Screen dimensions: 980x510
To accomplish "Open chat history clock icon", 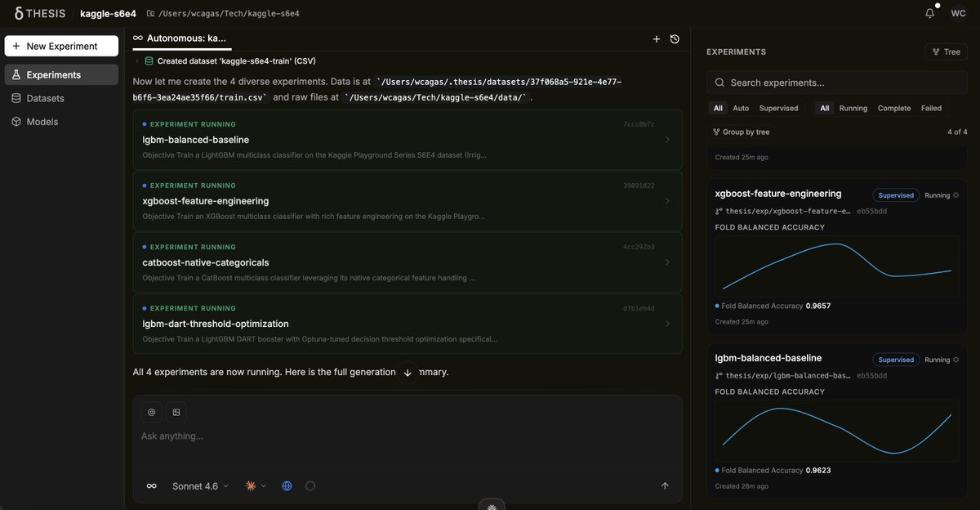I will [x=675, y=39].
